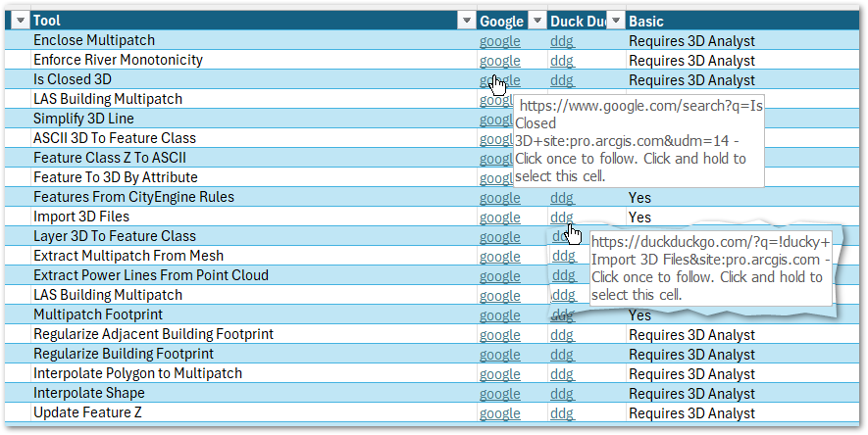Image resolution: width=868 pixels, height=435 pixels.
Task: Open ddg link for Enforce River Monotonicity
Action: point(561,61)
